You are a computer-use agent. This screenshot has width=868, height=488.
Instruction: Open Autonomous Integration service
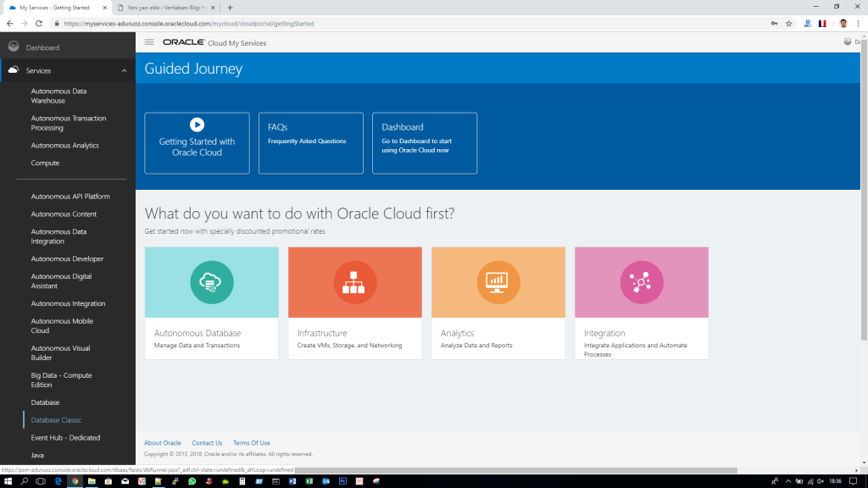pos(68,304)
